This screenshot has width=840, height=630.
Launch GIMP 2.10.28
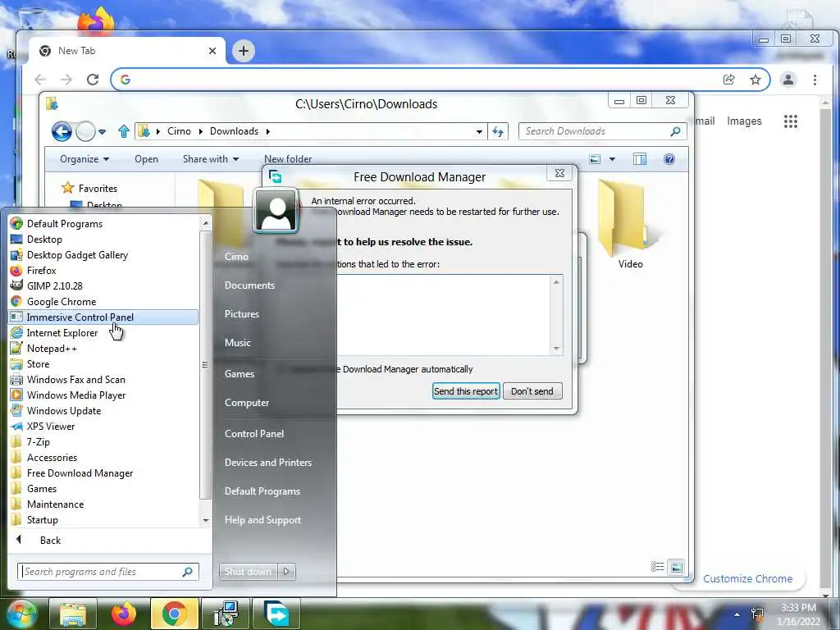(55, 286)
